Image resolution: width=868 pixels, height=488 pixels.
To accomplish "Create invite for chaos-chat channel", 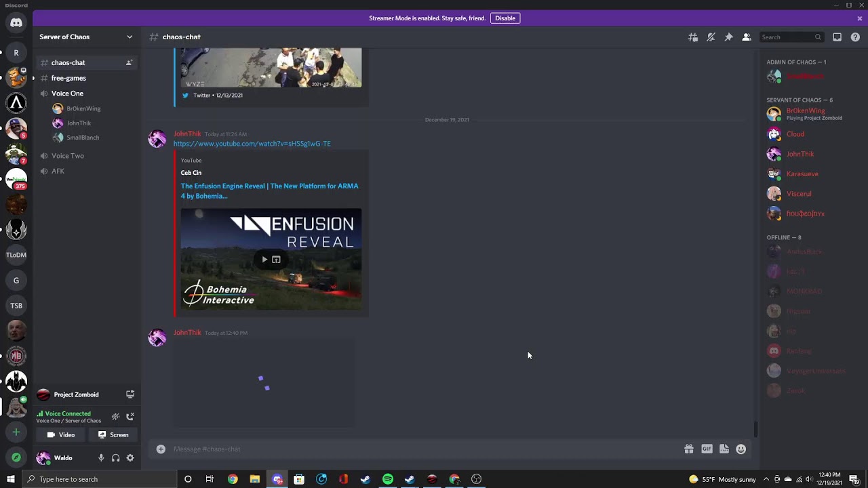I will (129, 62).
